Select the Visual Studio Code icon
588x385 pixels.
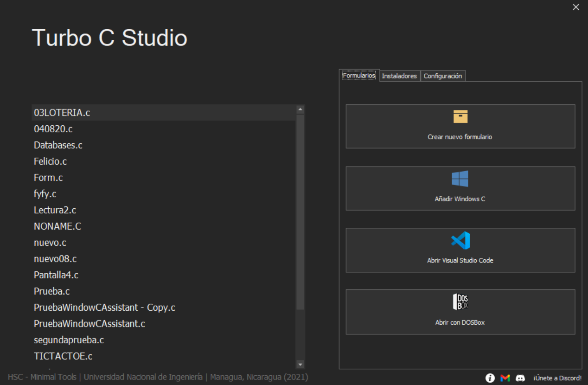point(460,240)
